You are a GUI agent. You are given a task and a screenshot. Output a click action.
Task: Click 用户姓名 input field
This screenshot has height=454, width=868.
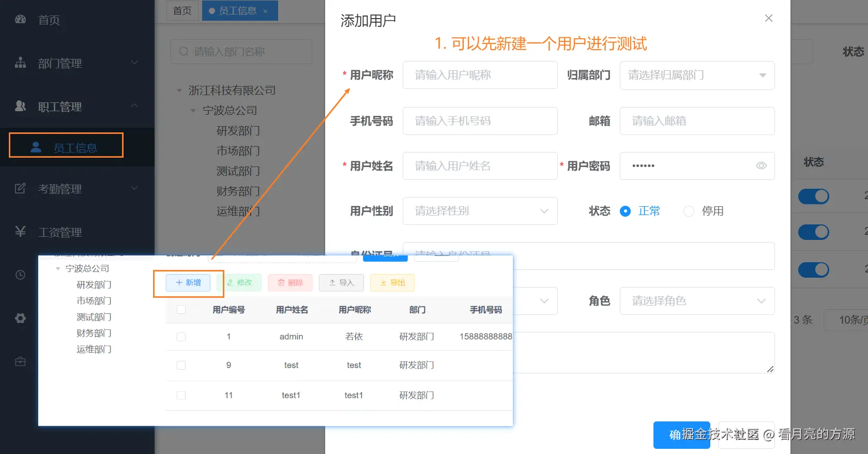click(x=480, y=166)
